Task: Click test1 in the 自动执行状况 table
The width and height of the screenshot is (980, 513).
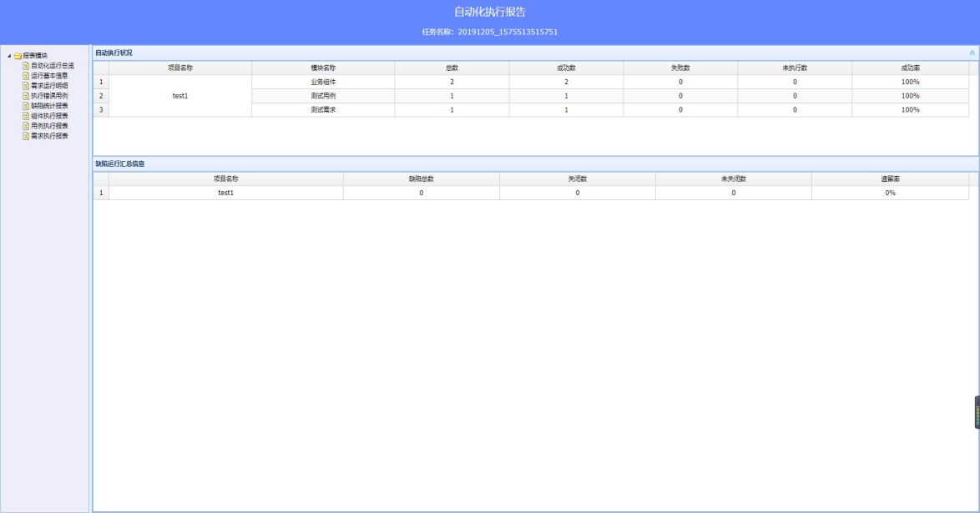Action: [180, 96]
